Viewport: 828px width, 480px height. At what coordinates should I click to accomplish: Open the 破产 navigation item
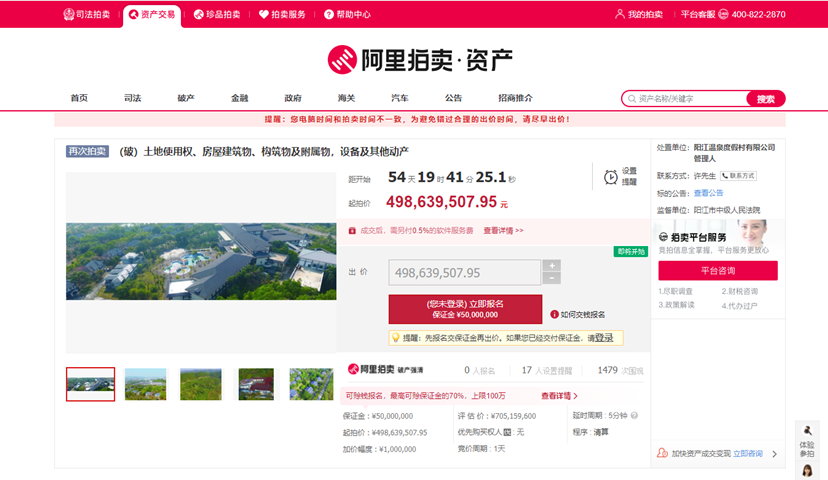coord(186,98)
